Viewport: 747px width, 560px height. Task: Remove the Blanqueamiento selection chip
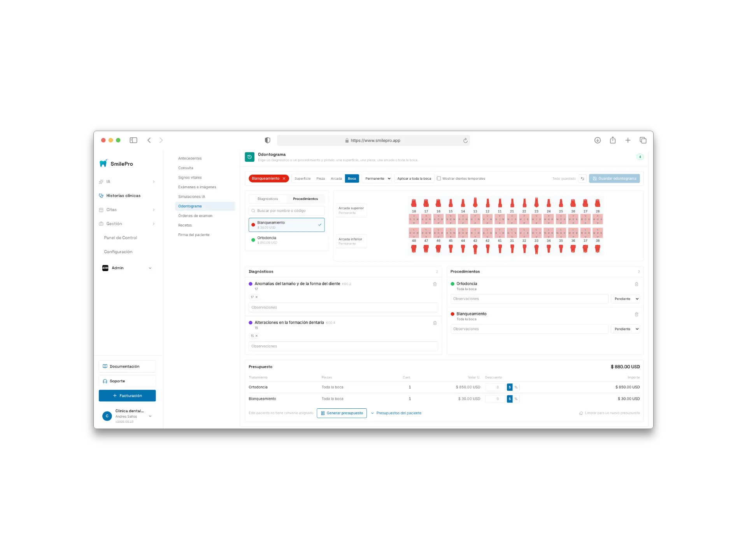point(284,178)
